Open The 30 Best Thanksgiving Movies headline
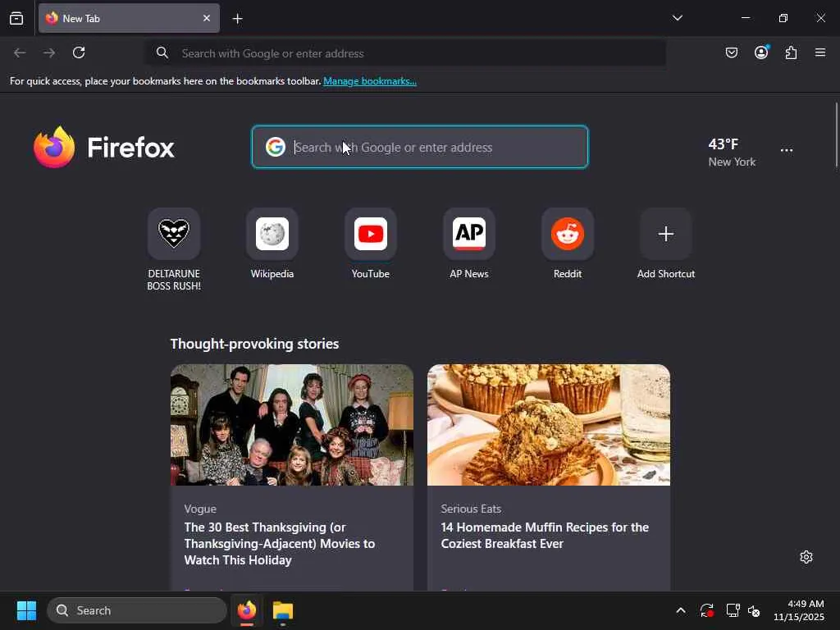The width and height of the screenshot is (840, 630). (280, 543)
